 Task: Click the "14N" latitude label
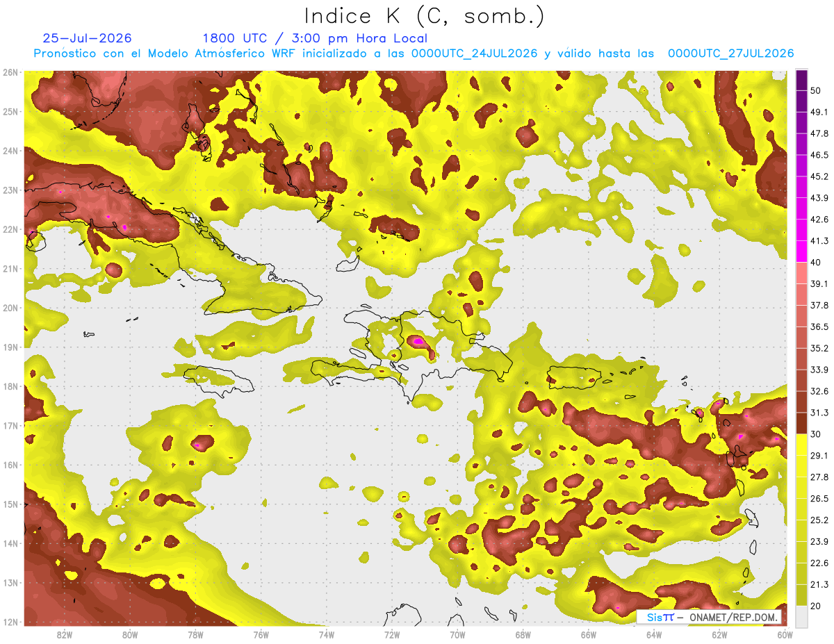pyautogui.click(x=11, y=543)
